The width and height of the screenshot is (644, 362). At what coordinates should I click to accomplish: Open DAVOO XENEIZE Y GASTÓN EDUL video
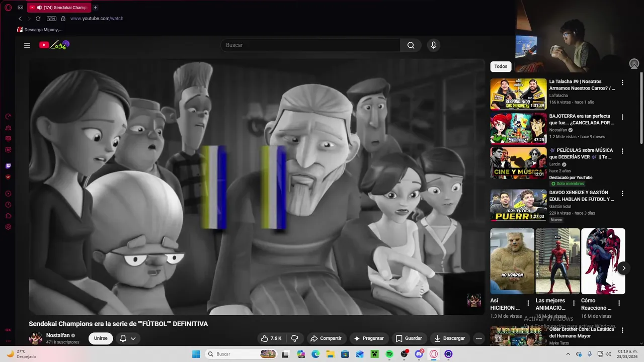coord(518,205)
